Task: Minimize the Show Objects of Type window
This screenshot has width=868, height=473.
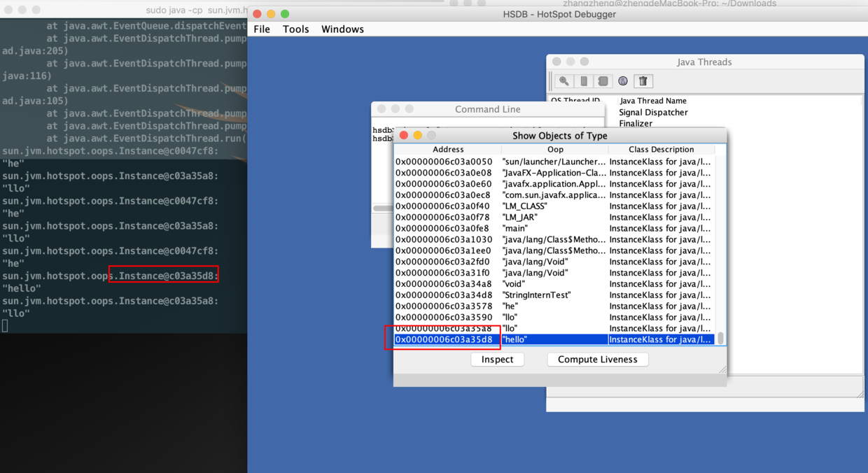Action: point(418,135)
